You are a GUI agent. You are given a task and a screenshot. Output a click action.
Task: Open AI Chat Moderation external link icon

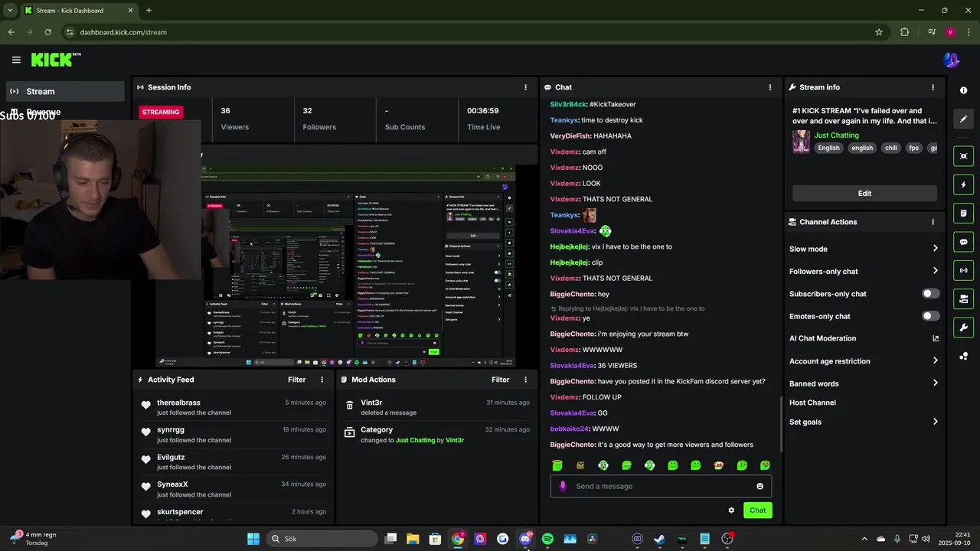click(936, 338)
